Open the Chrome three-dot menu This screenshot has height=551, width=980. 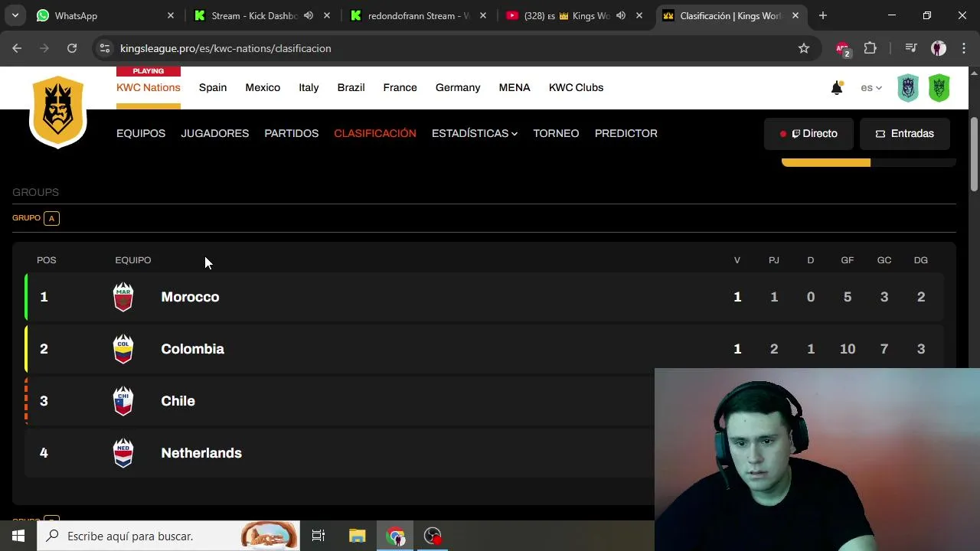(x=964, y=48)
